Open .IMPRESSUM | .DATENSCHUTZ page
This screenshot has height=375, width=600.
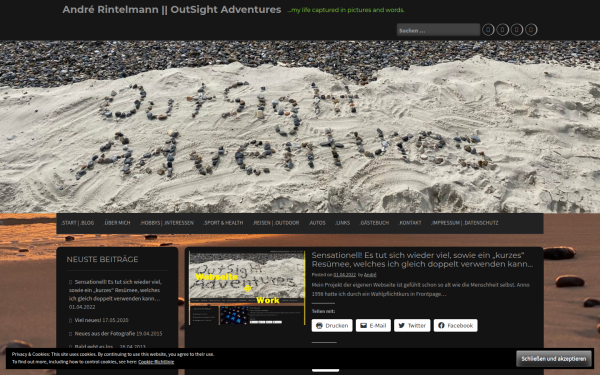[x=465, y=223]
